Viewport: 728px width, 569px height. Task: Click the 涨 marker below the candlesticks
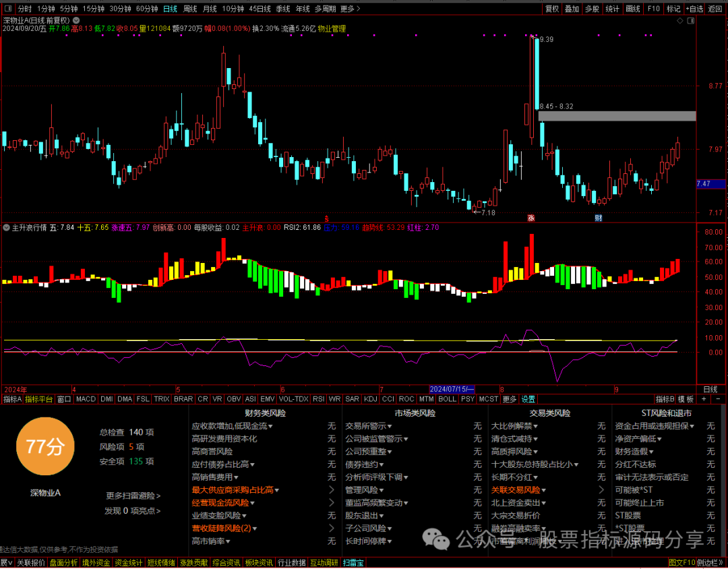(531, 218)
